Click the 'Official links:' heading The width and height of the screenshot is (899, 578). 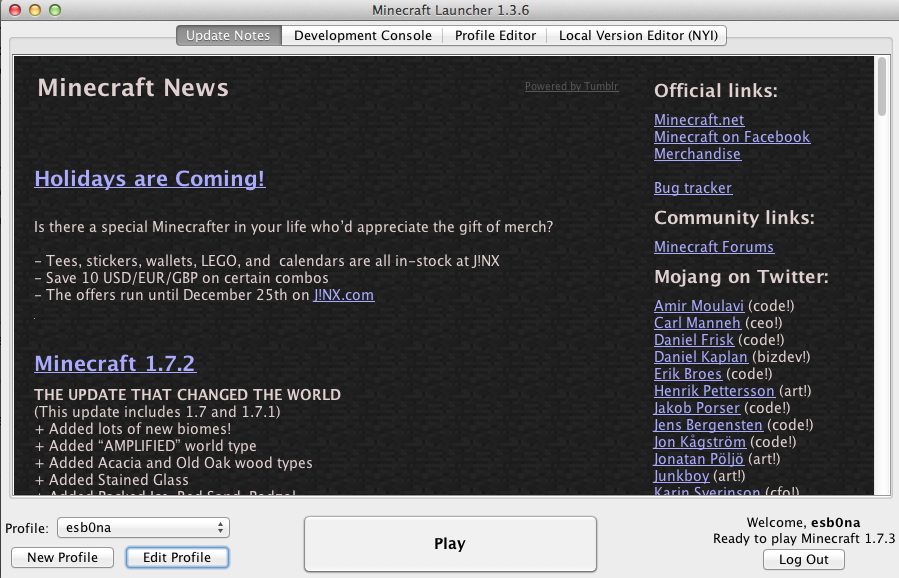point(716,91)
